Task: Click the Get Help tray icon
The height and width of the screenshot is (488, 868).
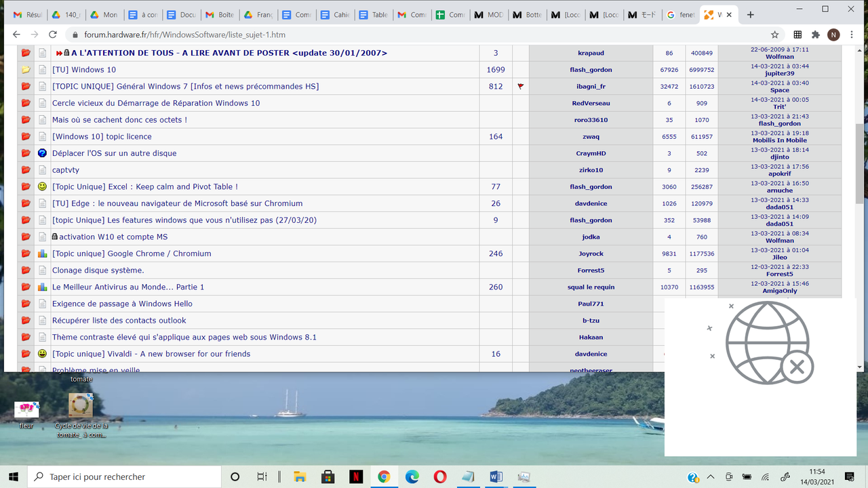Action: pos(693,477)
